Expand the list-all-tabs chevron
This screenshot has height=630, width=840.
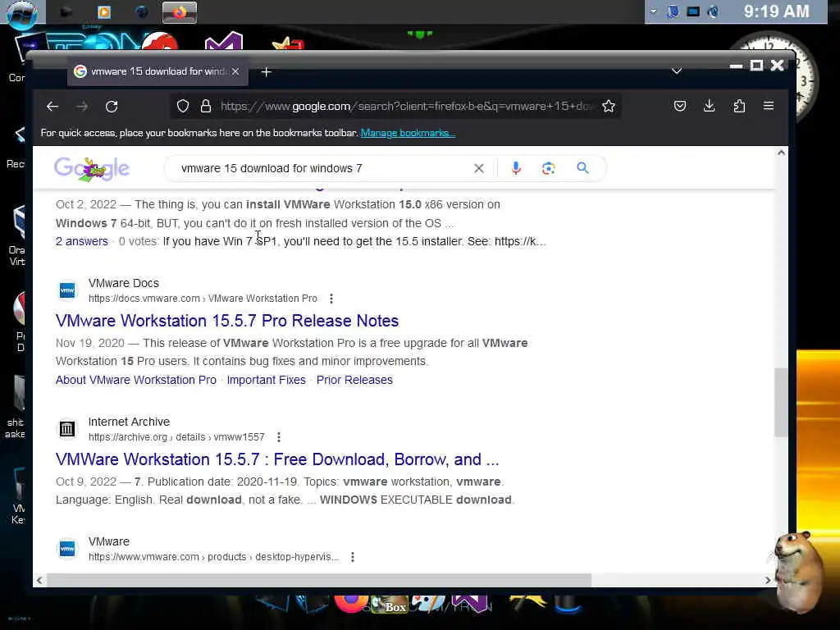pyautogui.click(x=677, y=71)
